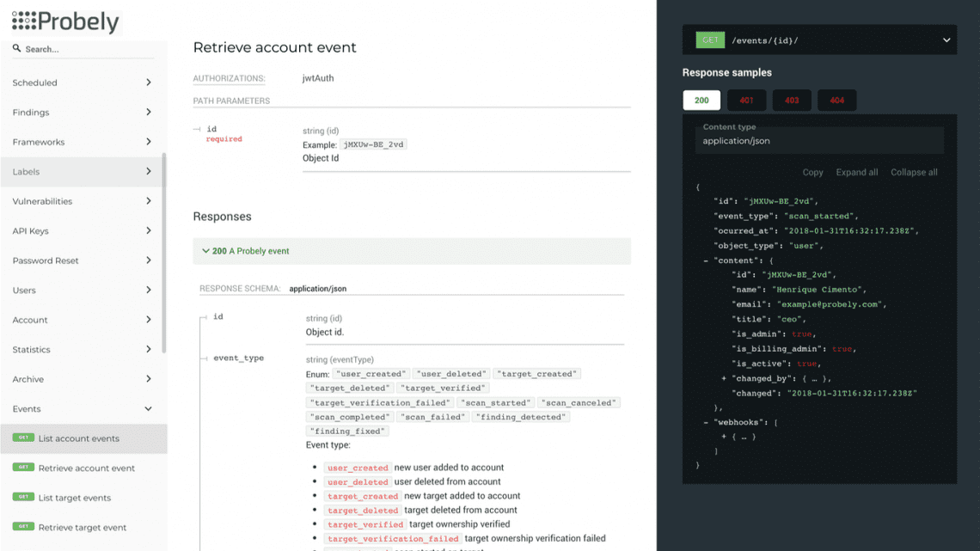Viewport: 980px width, 551px height.
Task: Switch to the 404 response sample tab
Action: point(836,101)
